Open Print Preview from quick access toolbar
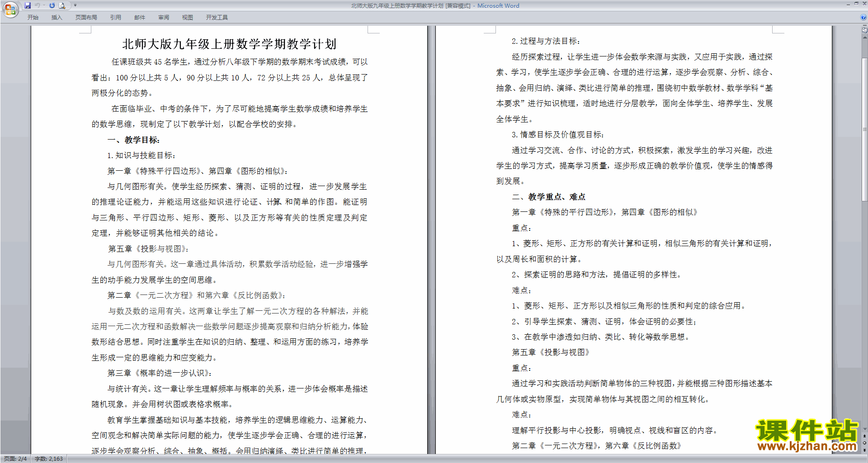This screenshot has height=463, width=868. [x=62, y=5]
